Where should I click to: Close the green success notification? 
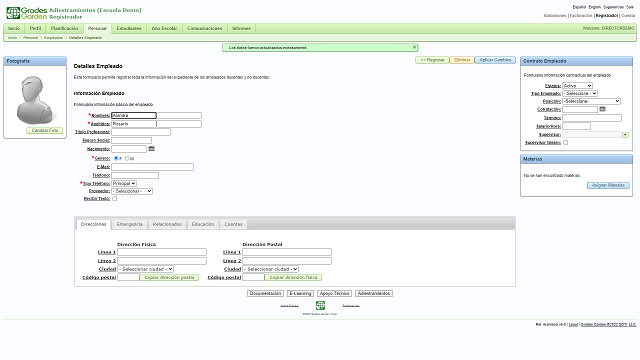414,47
